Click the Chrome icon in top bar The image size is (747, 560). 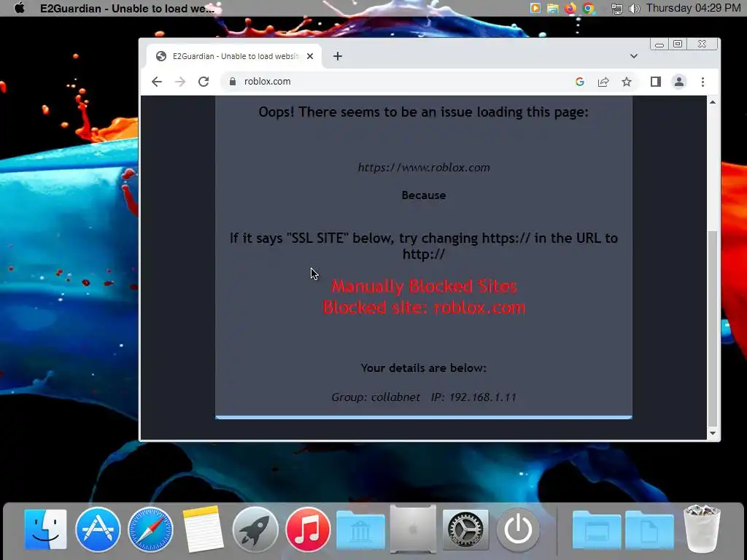[x=589, y=8]
